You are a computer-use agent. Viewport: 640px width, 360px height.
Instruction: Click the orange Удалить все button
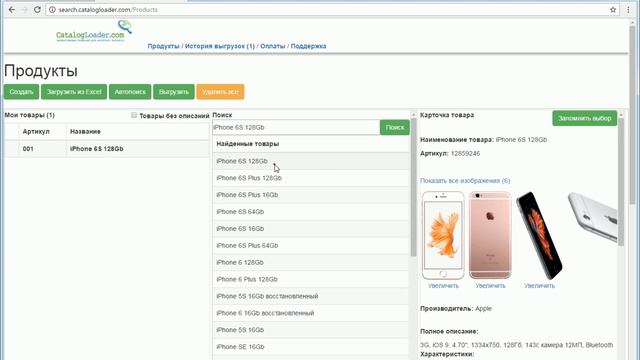(220, 92)
